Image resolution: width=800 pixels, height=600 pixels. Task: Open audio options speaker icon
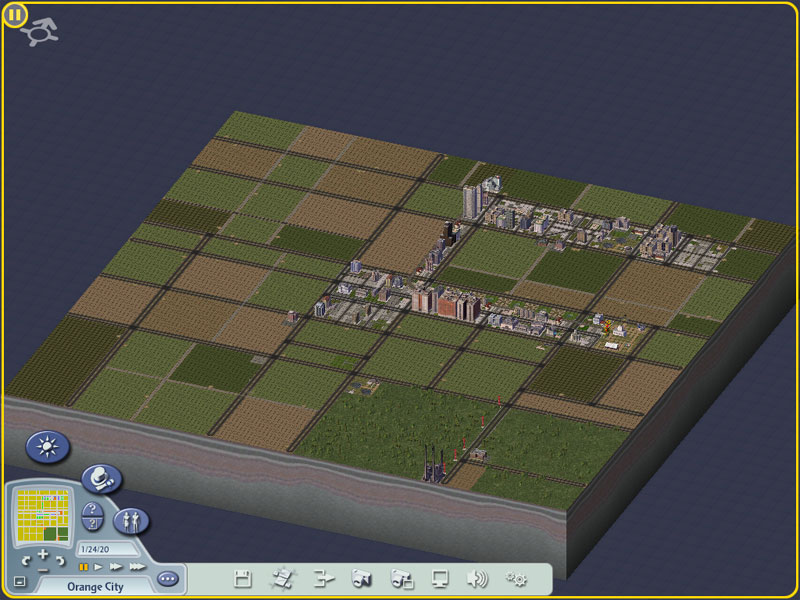[478, 579]
